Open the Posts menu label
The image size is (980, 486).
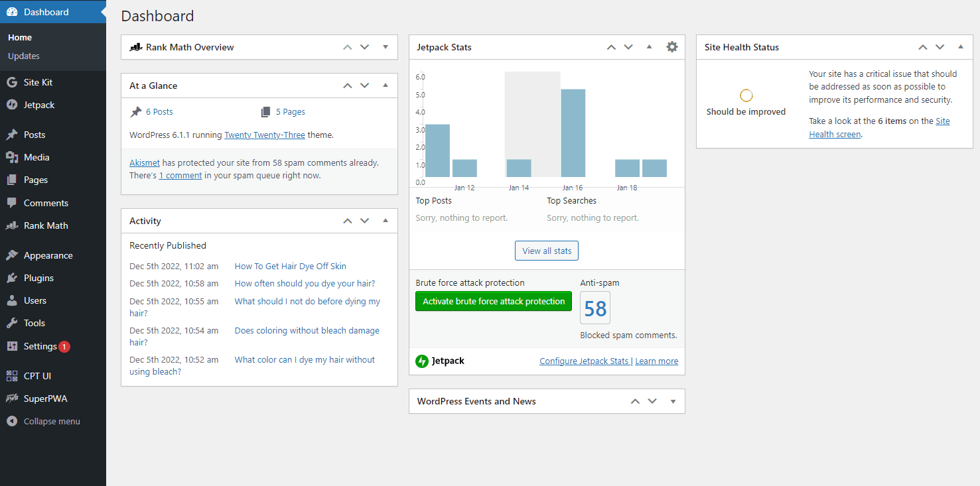(x=35, y=135)
